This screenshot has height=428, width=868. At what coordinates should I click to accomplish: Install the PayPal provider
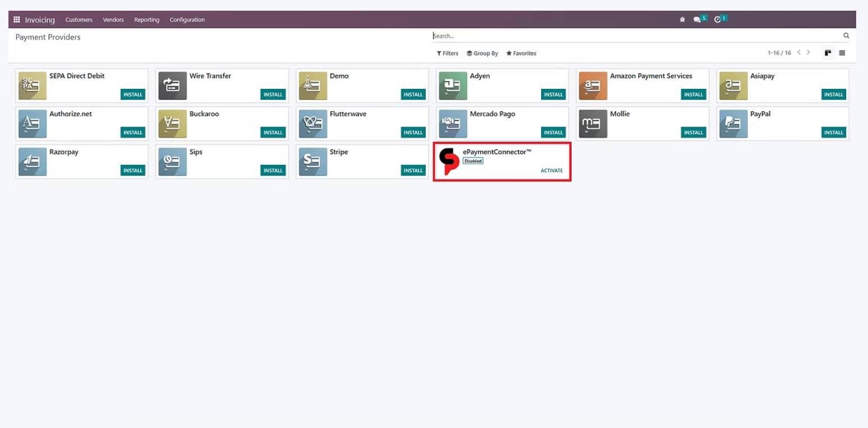[834, 132]
